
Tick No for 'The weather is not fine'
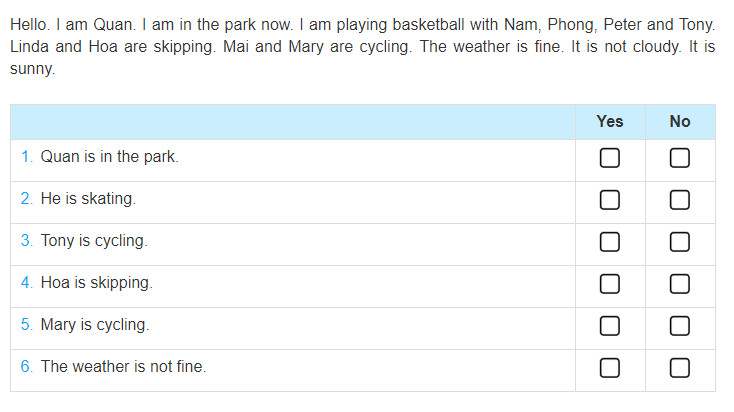pos(680,368)
